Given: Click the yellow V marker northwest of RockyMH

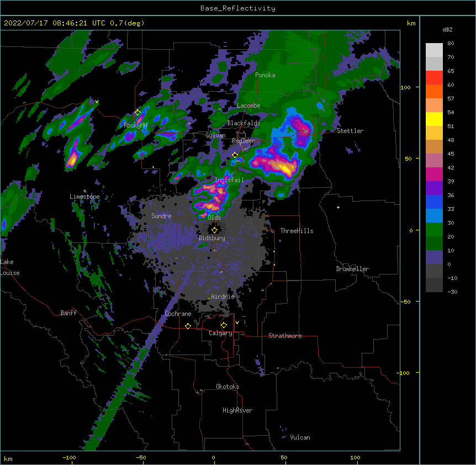Looking at the screenshot, I should tap(97, 102).
